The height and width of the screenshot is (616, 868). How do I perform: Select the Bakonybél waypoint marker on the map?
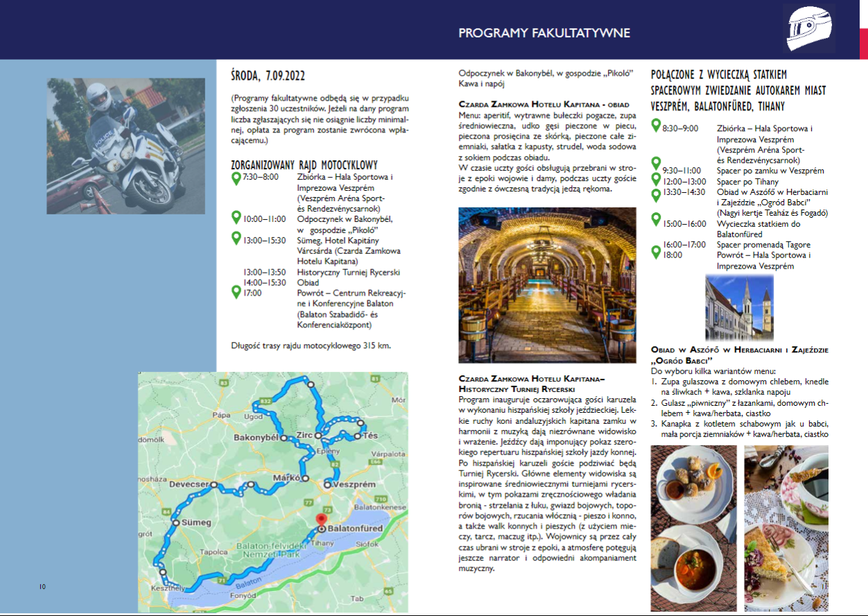(x=283, y=438)
